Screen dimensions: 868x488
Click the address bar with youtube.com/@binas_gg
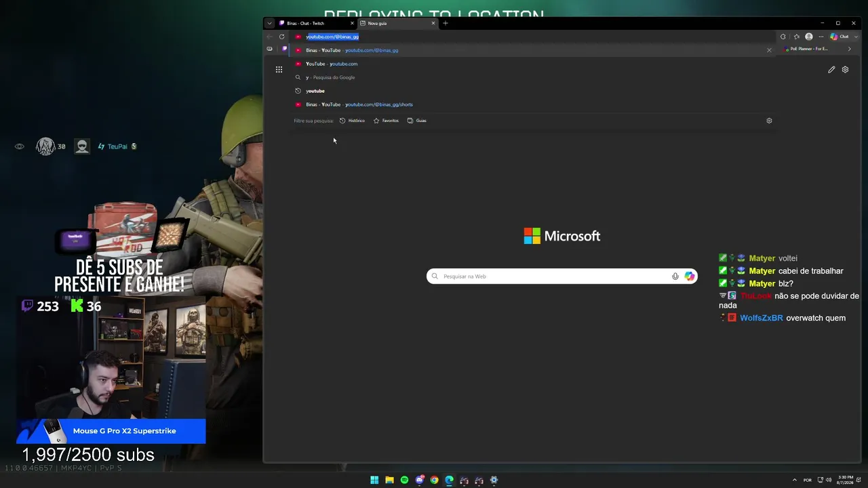coord(532,37)
